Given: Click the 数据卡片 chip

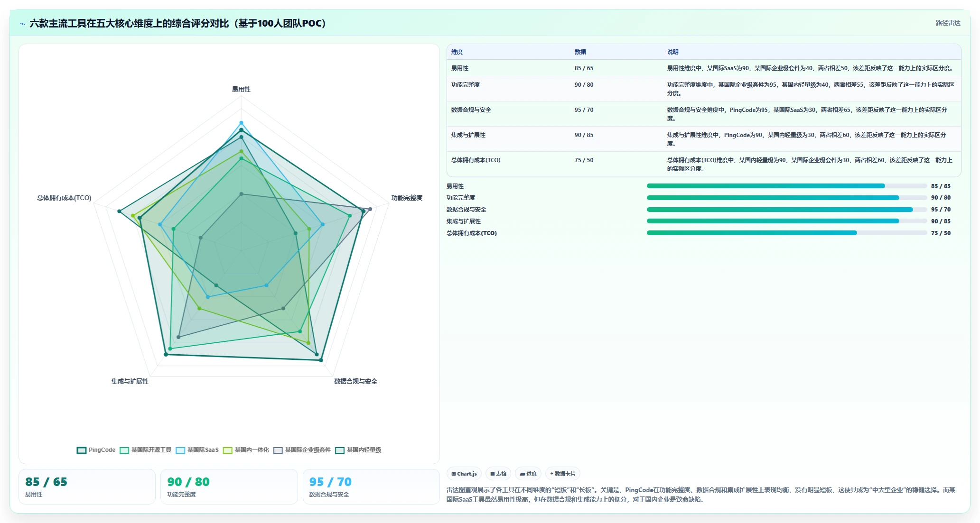Looking at the screenshot, I should (563, 474).
